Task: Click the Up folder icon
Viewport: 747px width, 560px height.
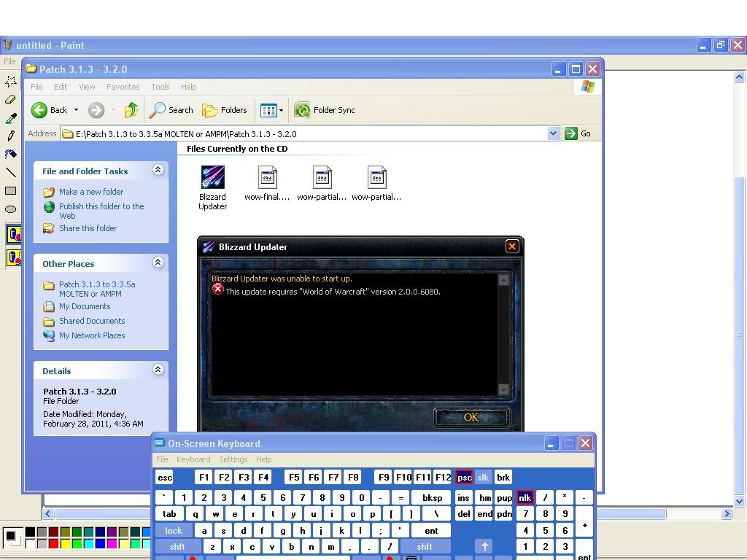Action: tap(131, 110)
